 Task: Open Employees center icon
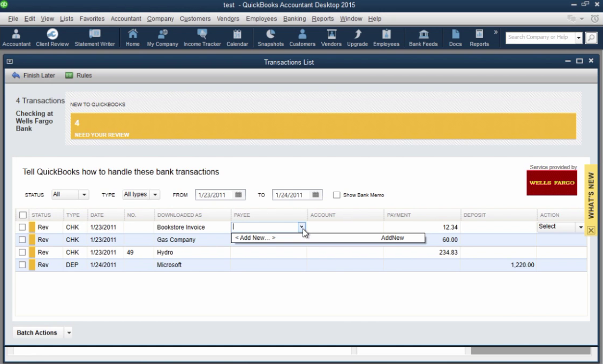(386, 38)
